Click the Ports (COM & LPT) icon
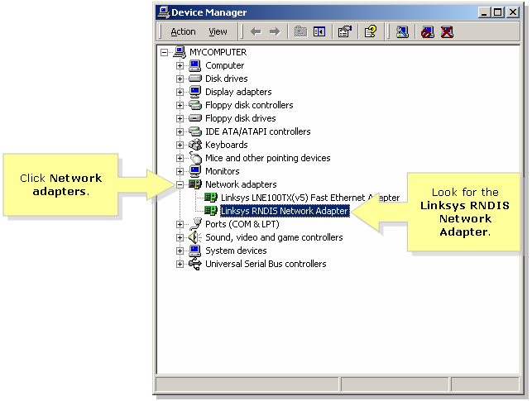Screen dimensions: 532x401 [196, 224]
